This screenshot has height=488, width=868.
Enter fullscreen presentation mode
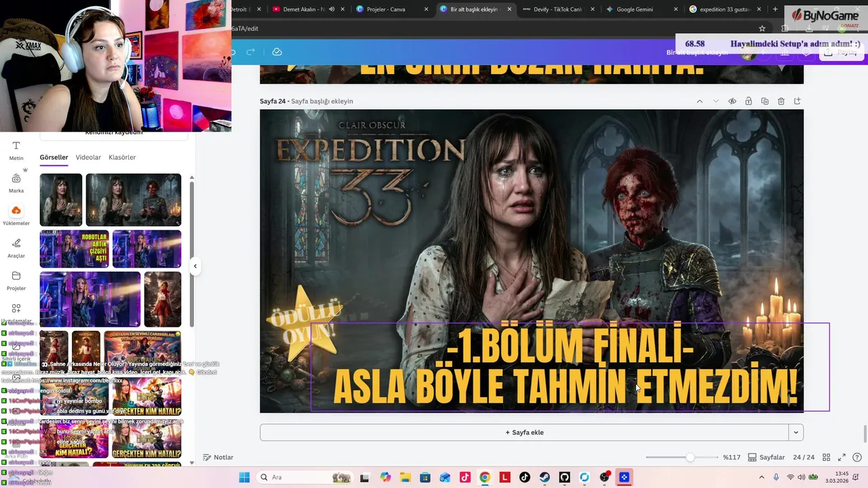(x=842, y=457)
